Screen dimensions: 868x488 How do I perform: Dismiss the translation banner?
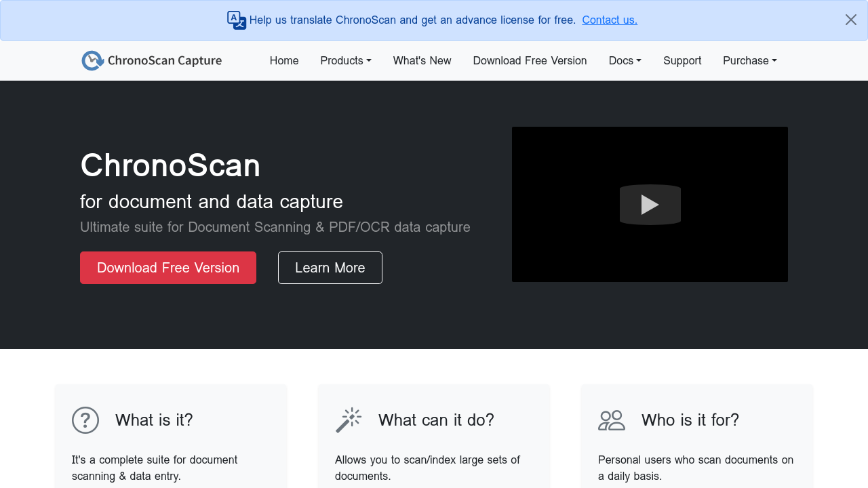(850, 20)
